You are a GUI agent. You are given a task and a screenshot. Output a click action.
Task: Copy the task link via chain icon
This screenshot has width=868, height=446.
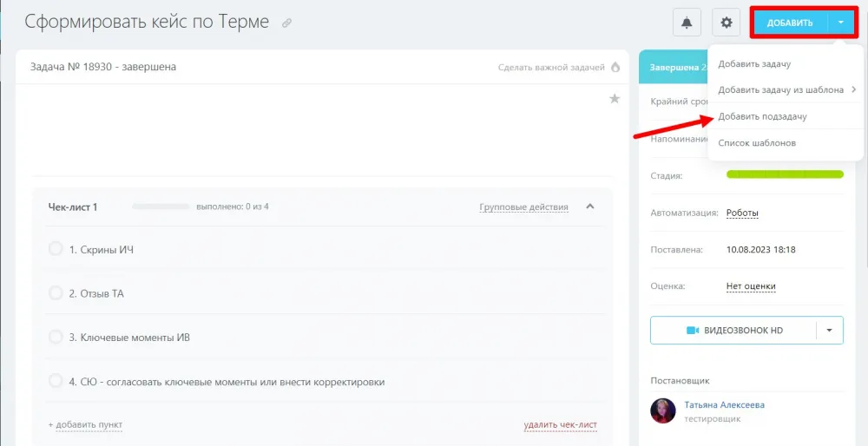click(286, 23)
